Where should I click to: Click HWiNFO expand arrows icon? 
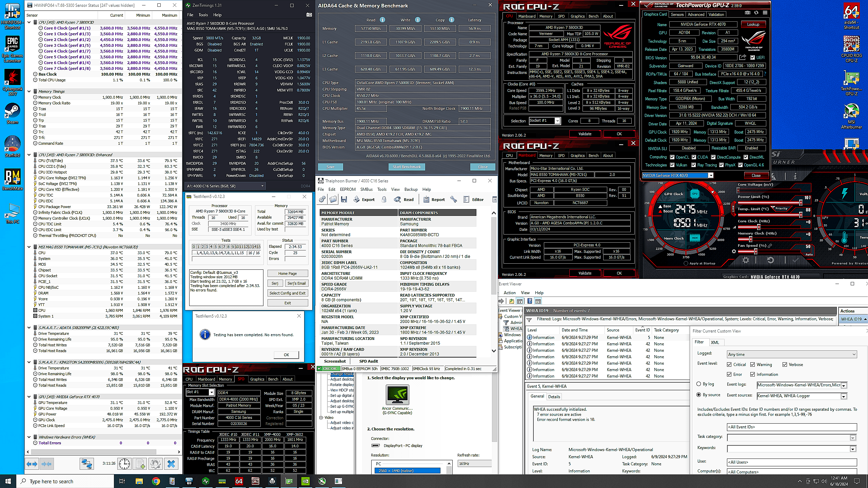pos(32,464)
